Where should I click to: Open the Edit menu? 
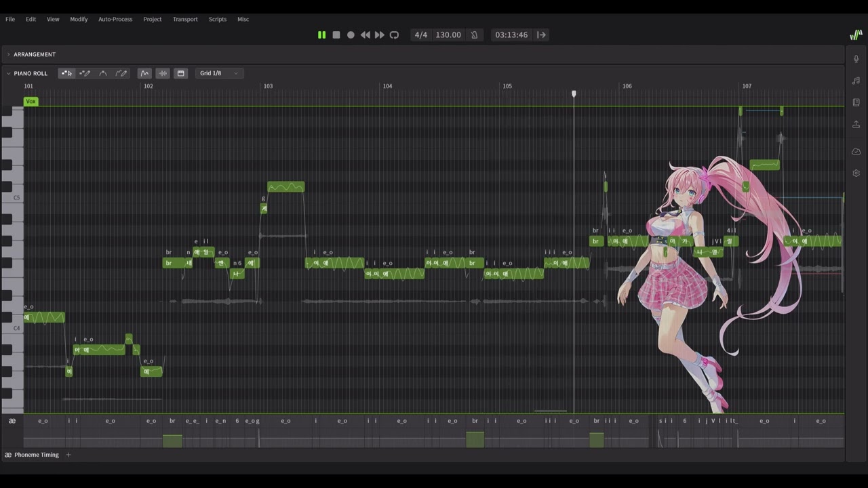(31, 19)
